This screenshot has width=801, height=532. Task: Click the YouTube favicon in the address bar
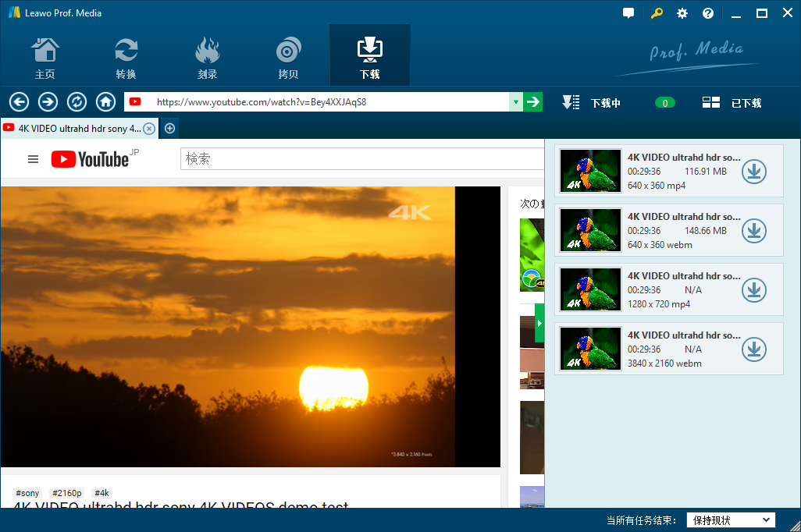(x=135, y=101)
